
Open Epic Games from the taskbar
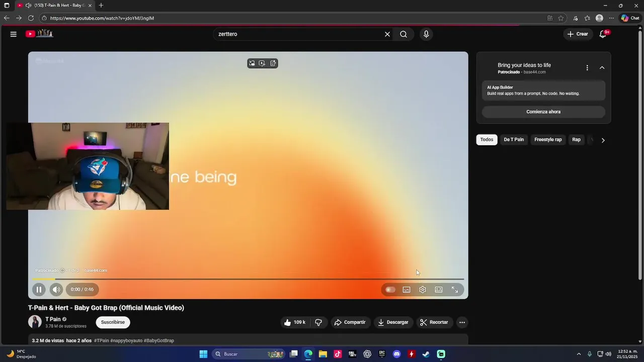tap(382, 354)
